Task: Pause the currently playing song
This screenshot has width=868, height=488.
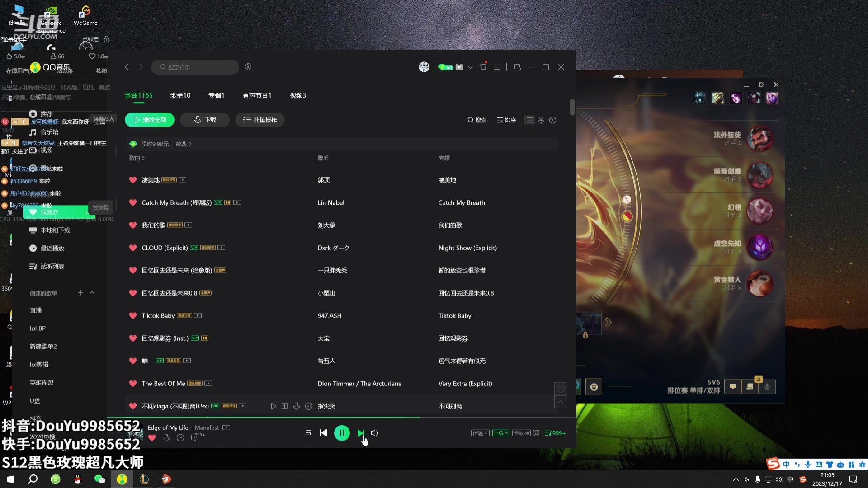Action: tap(342, 433)
